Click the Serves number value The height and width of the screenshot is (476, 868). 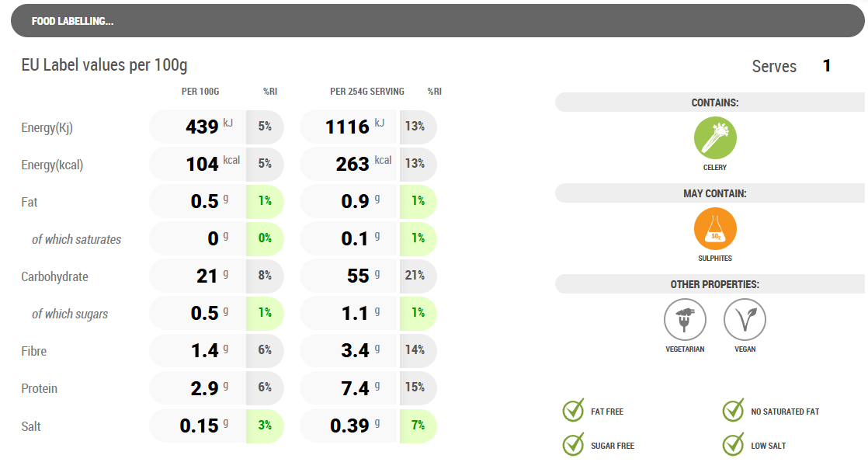(827, 66)
